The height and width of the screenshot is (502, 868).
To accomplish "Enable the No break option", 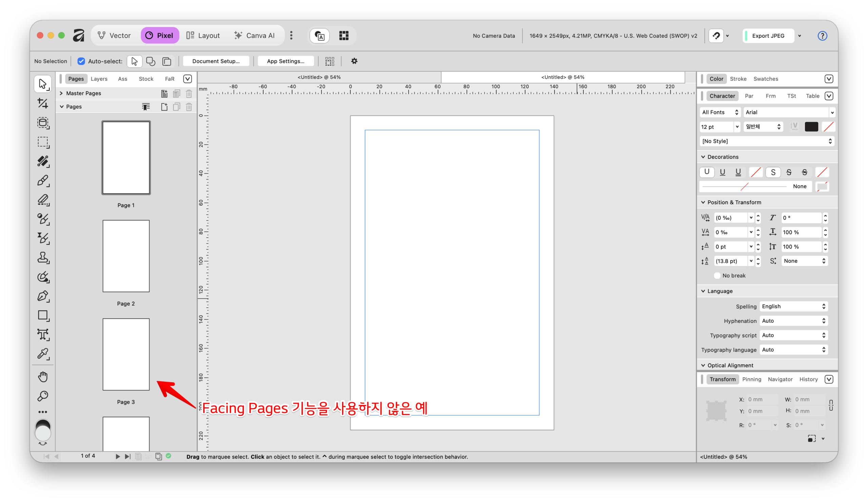I will pyautogui.click(x=717, y=275).
